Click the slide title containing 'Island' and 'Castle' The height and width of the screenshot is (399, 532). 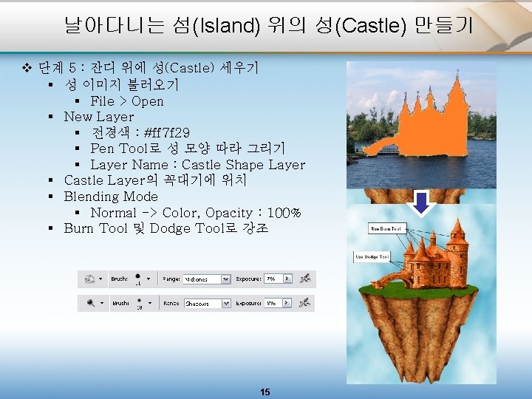point(269,25)
